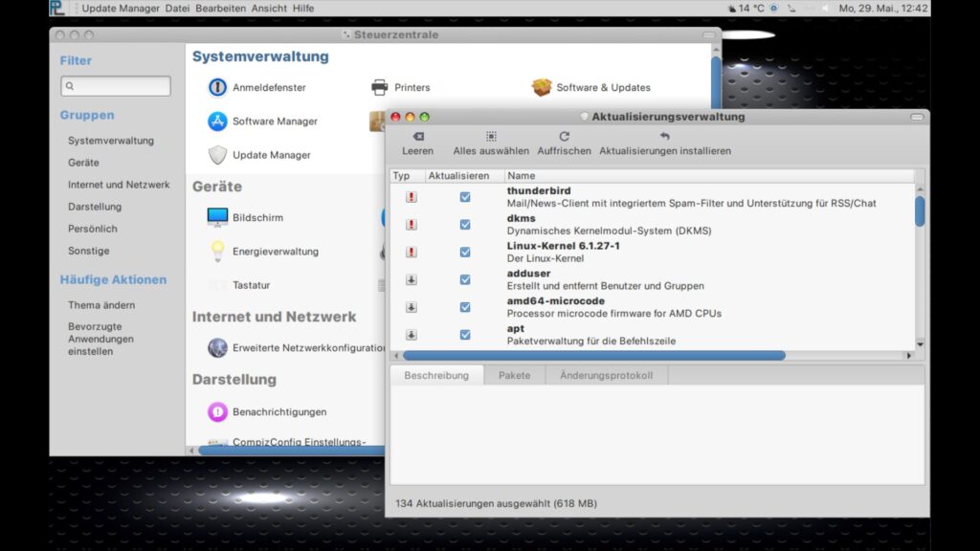Click amd64-microcode download type icon
Viewport: 980px width, 551px height.
coord(412,307)
